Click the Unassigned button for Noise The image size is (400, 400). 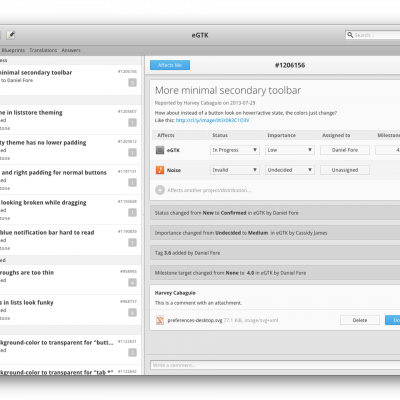coord(345,170)
